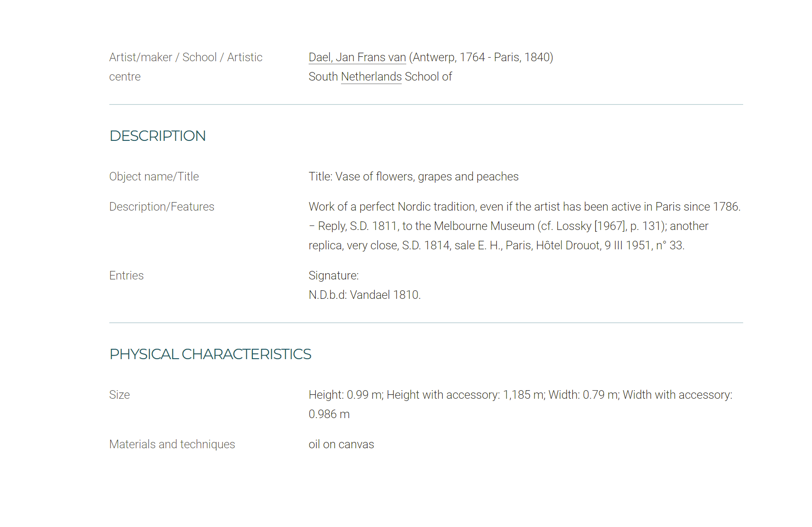Follow the Netherlands school link

coord(371,77)
